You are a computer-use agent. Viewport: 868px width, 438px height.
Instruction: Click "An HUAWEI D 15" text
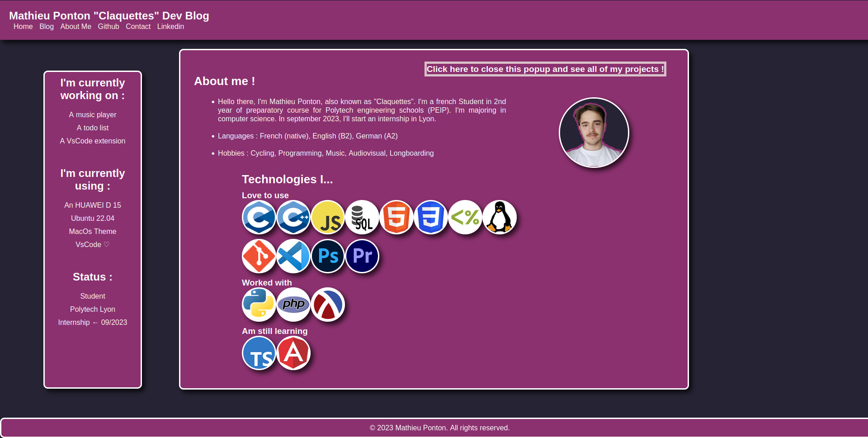[93, 205]
